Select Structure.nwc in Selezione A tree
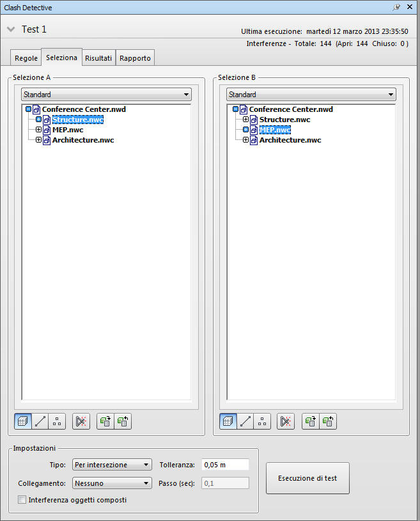This screenshot has height=521, width=420. tap(78, 120)
